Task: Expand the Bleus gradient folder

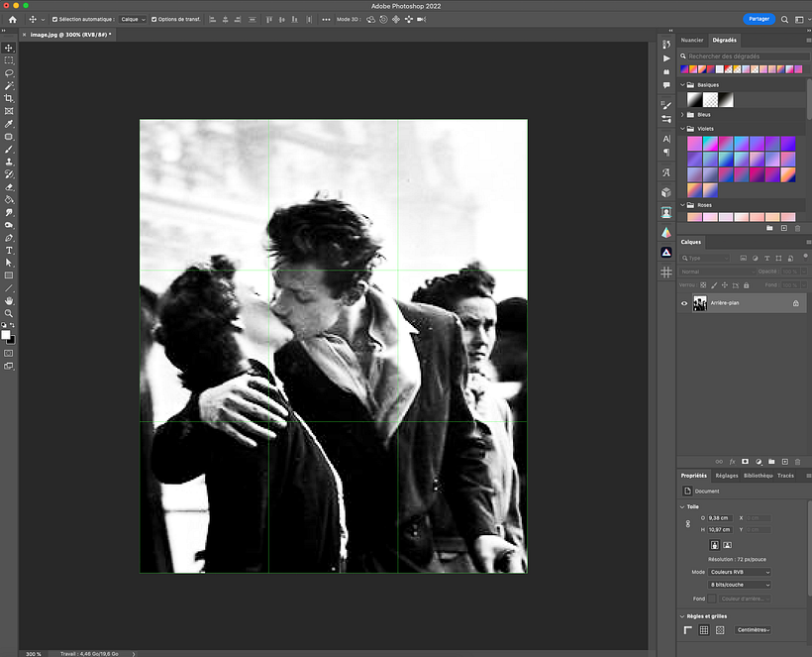Action: 681,114
